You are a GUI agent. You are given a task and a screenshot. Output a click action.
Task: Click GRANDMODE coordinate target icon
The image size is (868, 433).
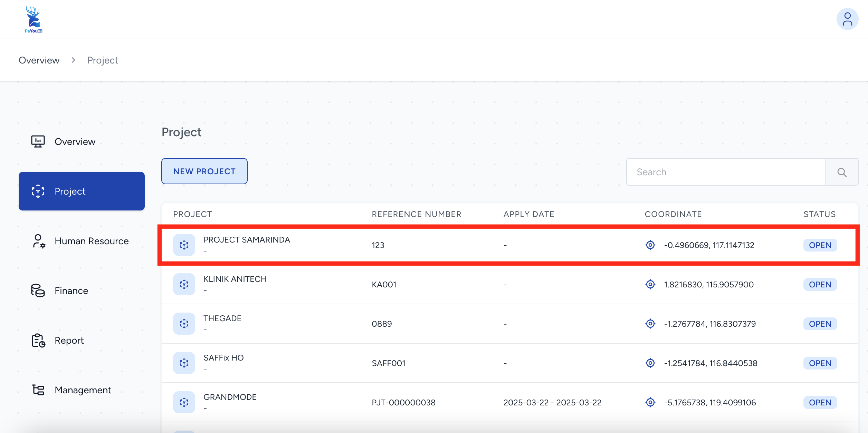click(650, 402)
